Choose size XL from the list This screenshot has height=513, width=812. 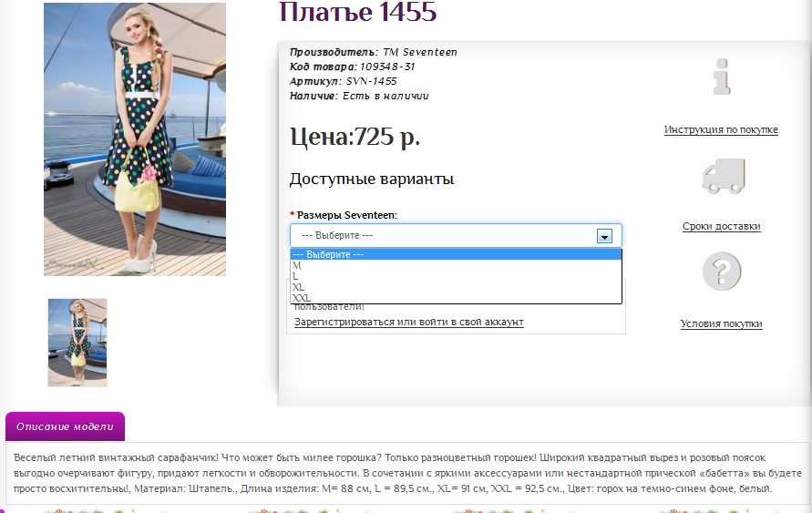tap(456, 287)
